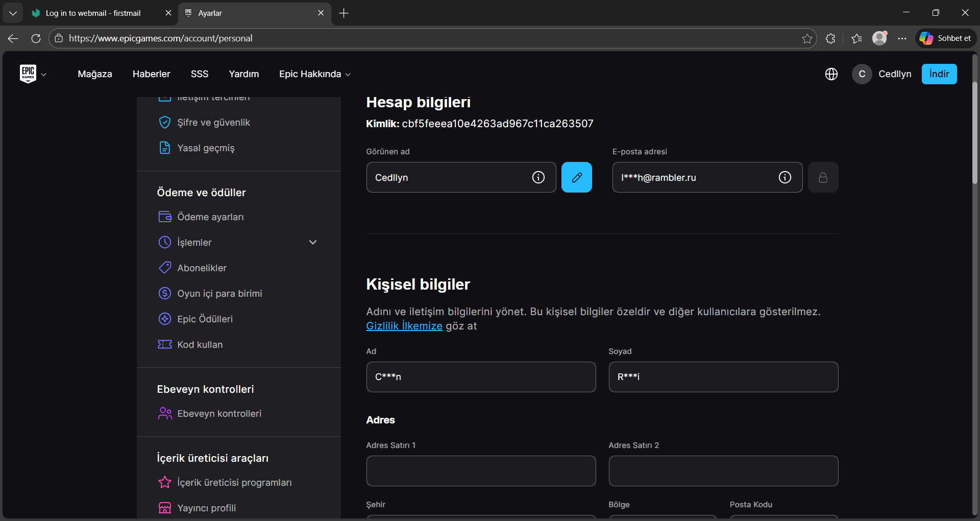Click the E-posta adresi field
980x521 pixels.
point(707,177)
